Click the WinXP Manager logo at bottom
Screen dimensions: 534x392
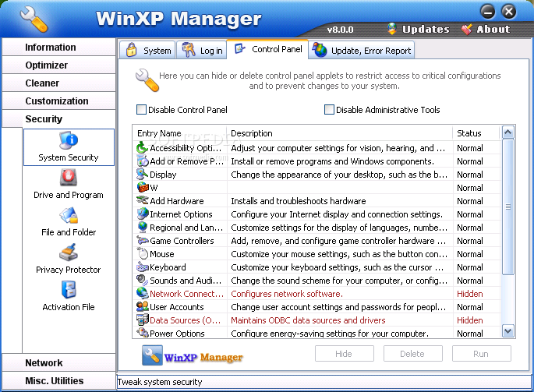tap(193, 355)
